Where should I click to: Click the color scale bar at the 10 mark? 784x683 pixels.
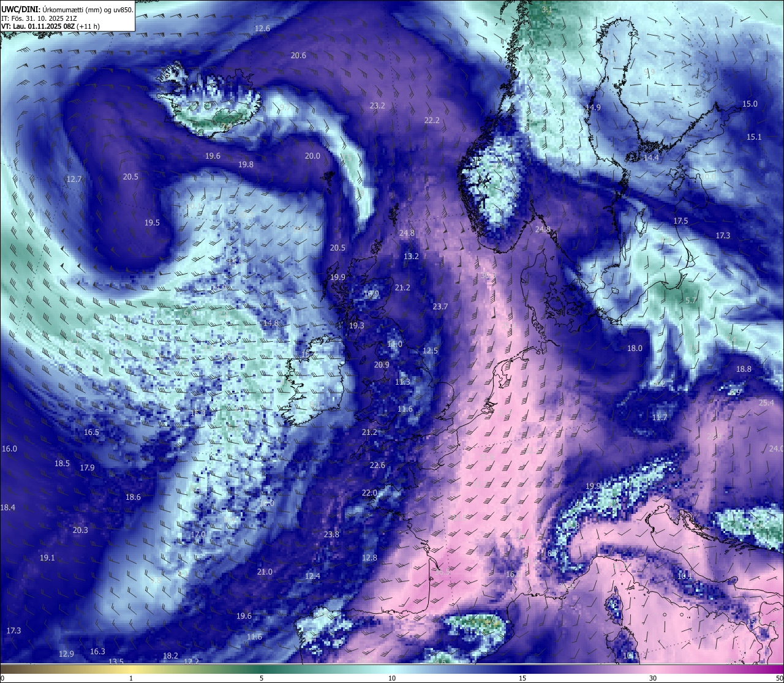click(392, 668)
